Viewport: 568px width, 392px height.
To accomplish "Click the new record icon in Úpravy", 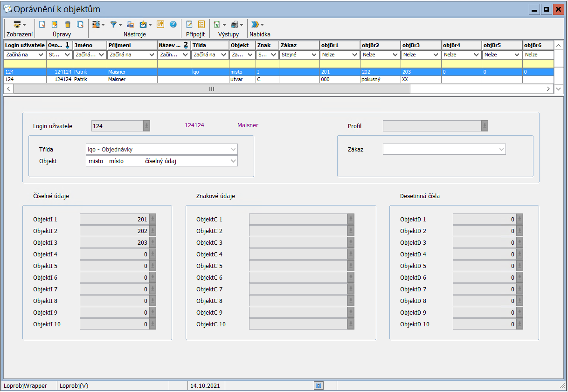I will point(42,24).
